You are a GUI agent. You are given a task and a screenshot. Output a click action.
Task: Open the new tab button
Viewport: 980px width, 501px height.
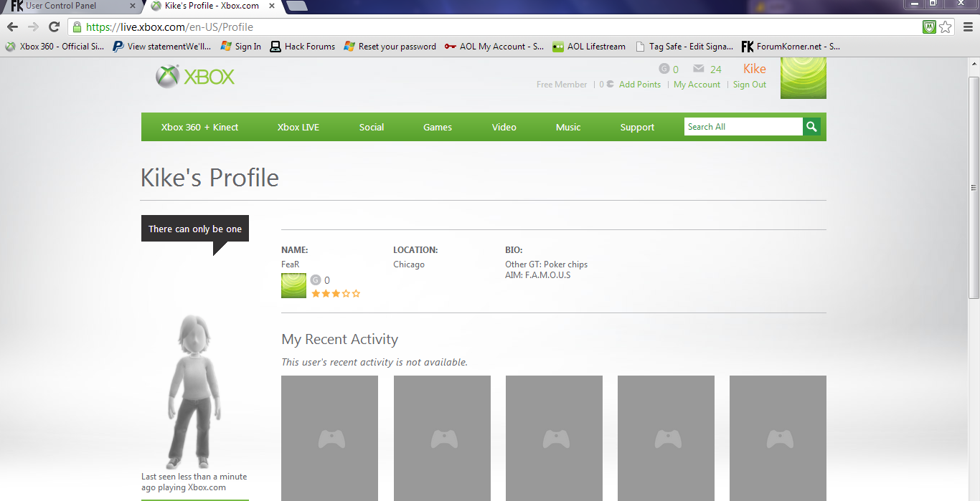(x=297, y=6)
